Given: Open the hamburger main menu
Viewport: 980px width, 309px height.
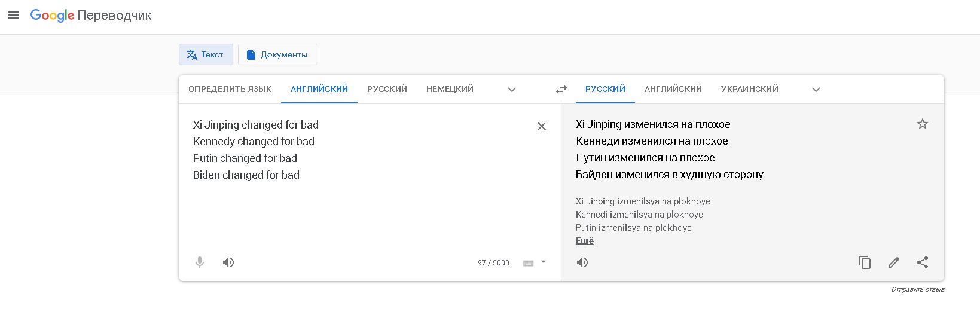Looking at the screenshot, I should point(14,15).
